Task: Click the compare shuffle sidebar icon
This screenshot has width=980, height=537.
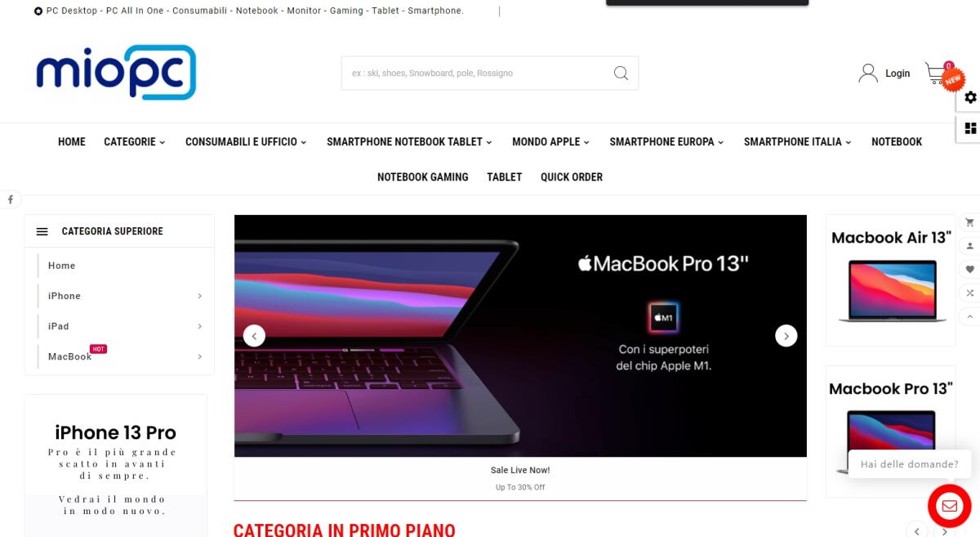Action: (x=970, y=293)
